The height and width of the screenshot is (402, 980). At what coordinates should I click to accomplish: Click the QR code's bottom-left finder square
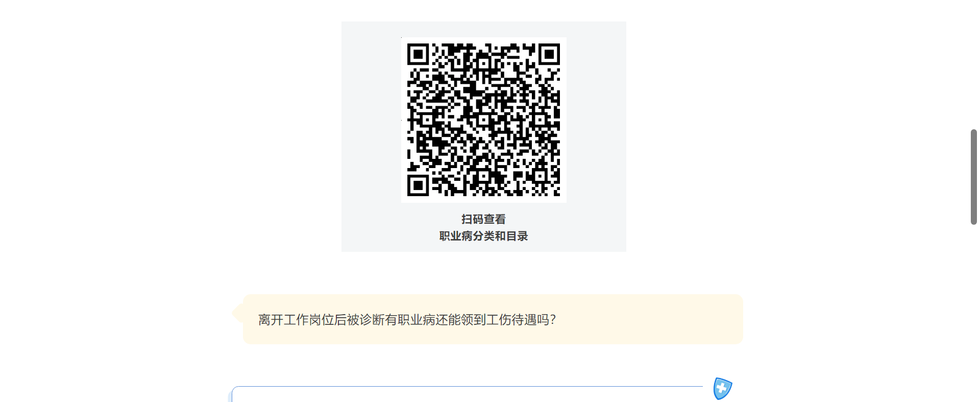coord(418,185)
